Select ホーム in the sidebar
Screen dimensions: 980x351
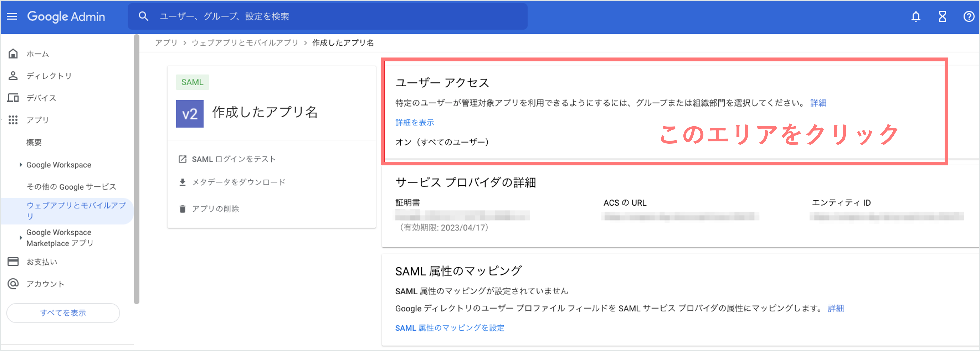pos(38,54)
